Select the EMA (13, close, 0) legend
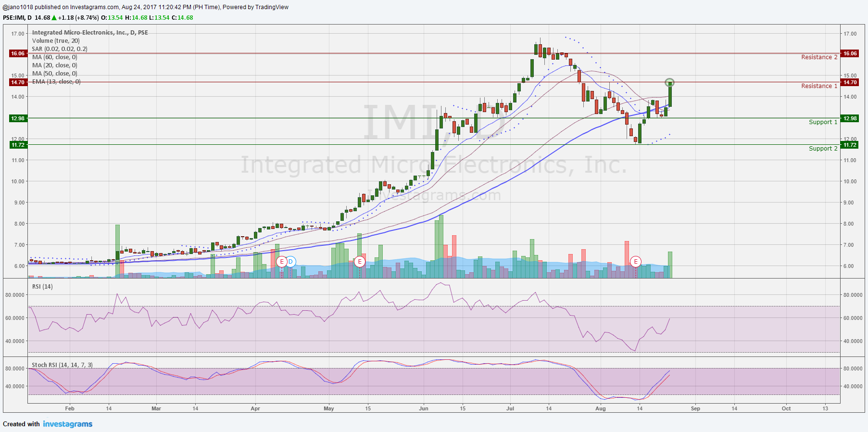 pyautogui.click(x=56, y=82)
